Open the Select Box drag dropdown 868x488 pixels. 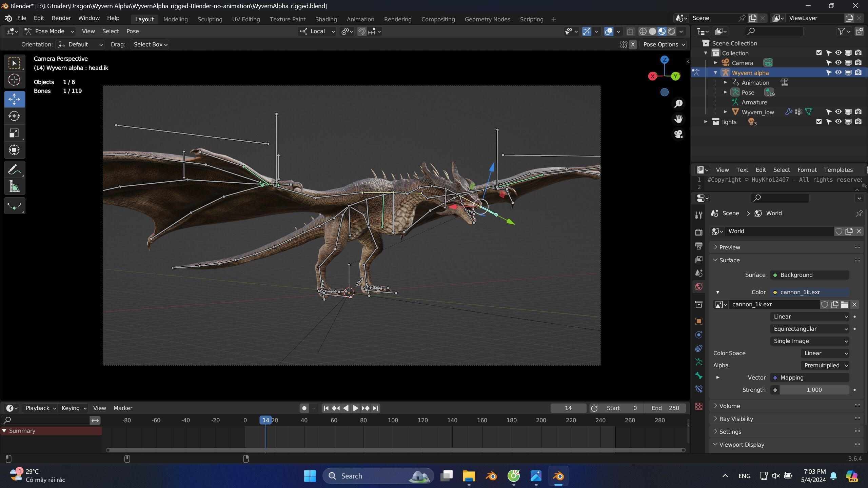tap(150, 45)
